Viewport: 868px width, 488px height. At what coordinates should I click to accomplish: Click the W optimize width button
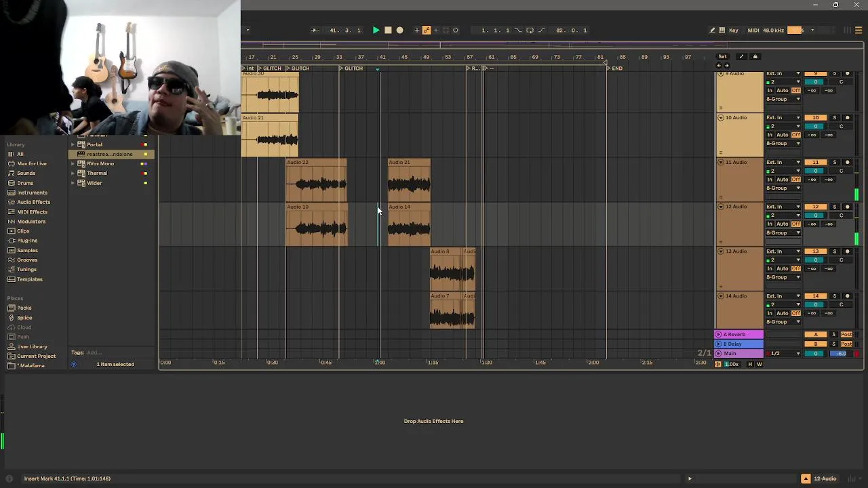(x=759, y=365)
